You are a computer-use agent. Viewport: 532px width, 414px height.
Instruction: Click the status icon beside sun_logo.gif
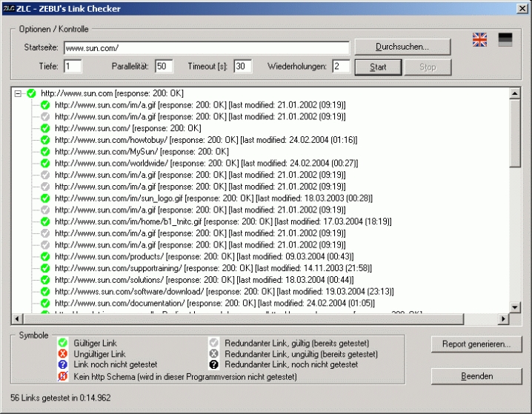point(45,198)
